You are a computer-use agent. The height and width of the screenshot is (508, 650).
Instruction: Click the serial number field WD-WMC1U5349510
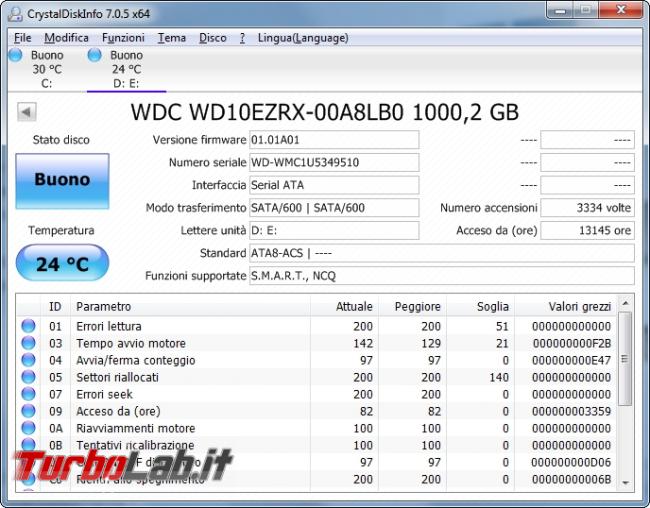pyautogui.click(x=334, y=163)
